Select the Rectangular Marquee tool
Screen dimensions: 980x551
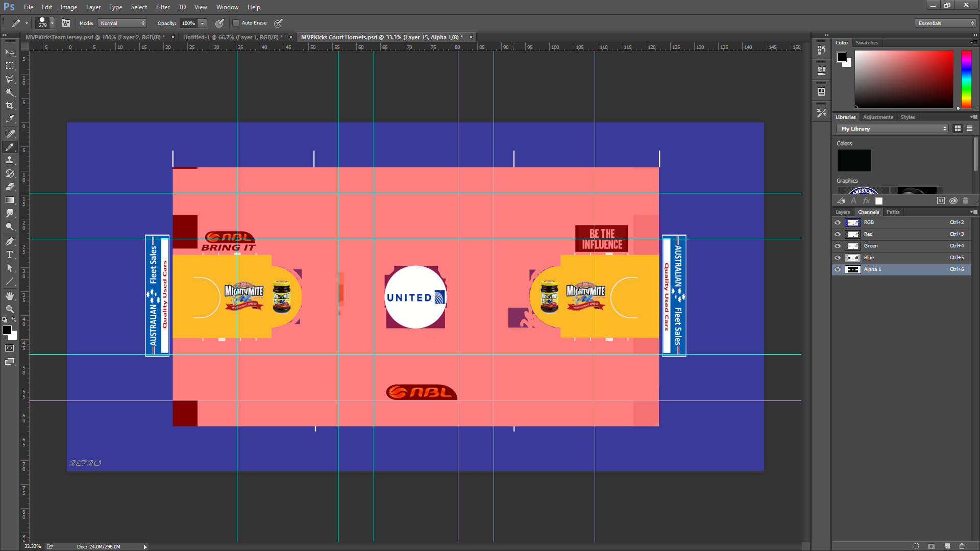[10, 66]
